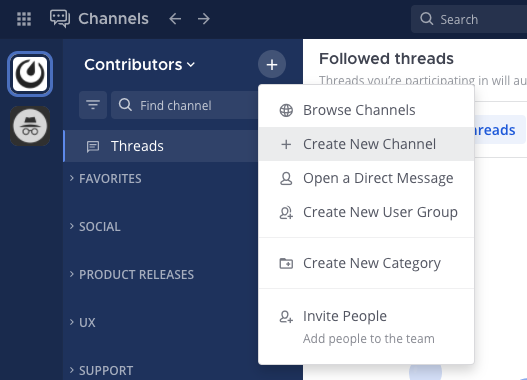Click the Search magnifier icon
This screenshot has height=380, width=527.
[x=427, y=19]
